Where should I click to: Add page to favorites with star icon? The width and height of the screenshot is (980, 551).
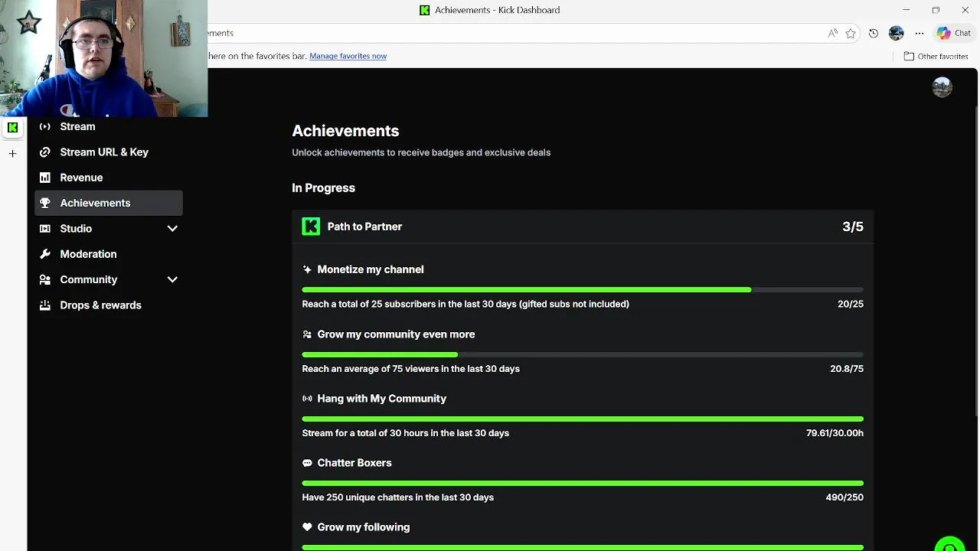851,33
